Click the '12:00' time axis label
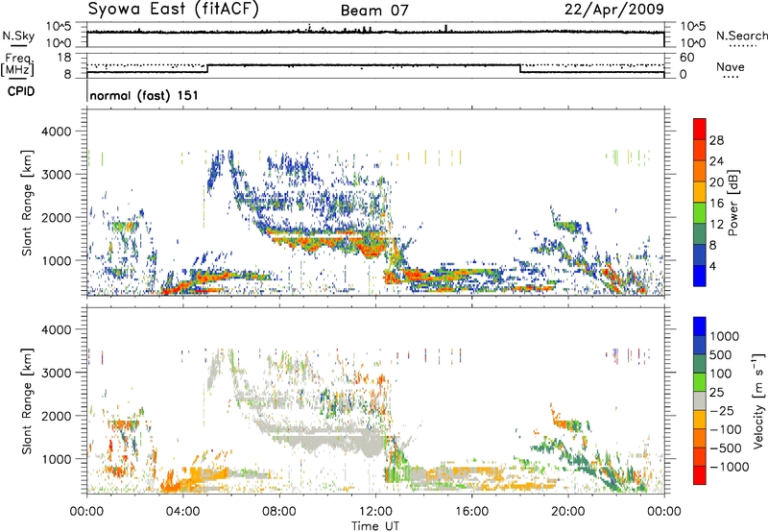The width and height of the screenshot is (768, 532). coord(375,512)
